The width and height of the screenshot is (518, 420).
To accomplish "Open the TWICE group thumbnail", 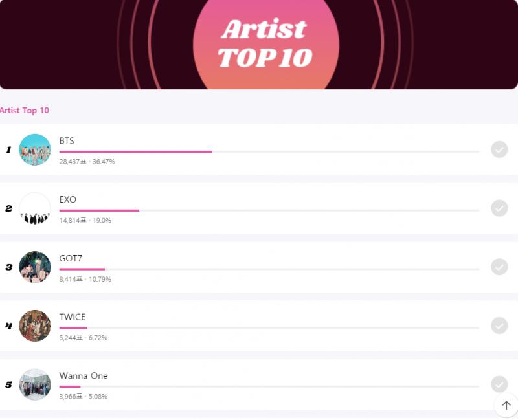I will tap(35, 326).
